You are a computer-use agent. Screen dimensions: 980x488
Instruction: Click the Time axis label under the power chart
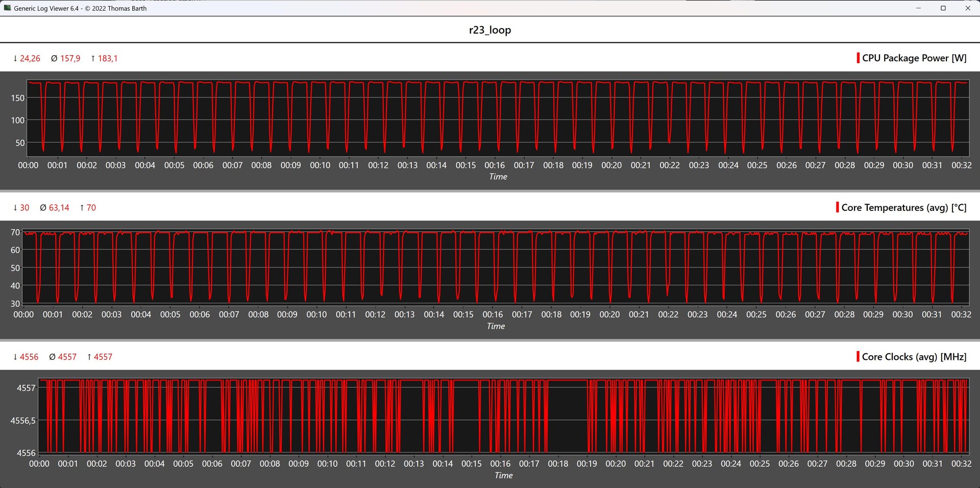[x=498, y=177]
